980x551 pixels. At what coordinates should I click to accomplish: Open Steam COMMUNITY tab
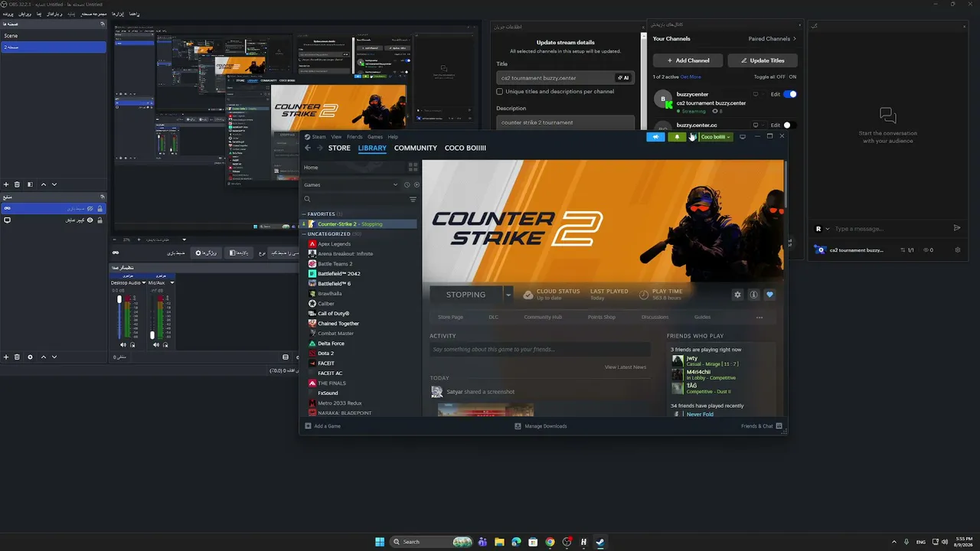point(416,148)
